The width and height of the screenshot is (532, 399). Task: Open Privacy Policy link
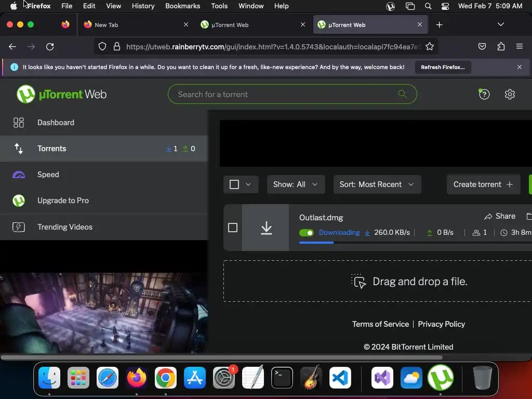click(442, 324)
